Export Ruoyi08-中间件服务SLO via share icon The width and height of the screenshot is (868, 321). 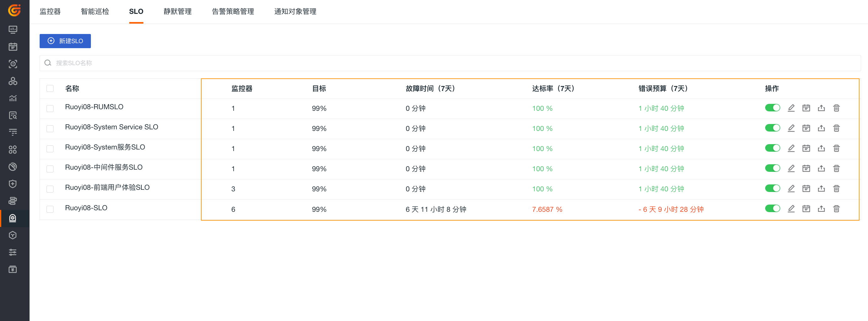tap(821, 168)
